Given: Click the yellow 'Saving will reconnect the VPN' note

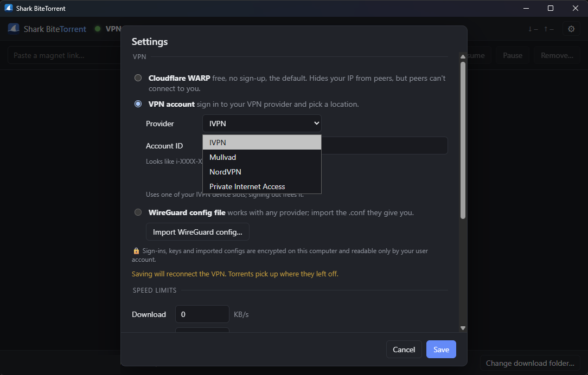Looking at the screenshot, I should pos(235,274).
